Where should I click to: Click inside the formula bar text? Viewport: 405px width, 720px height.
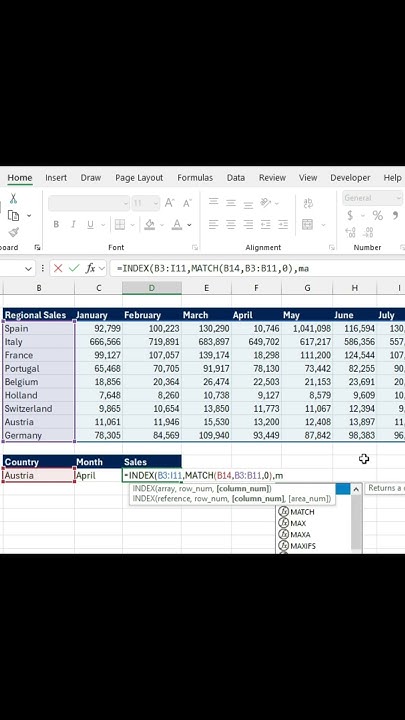tap(213, 269)
